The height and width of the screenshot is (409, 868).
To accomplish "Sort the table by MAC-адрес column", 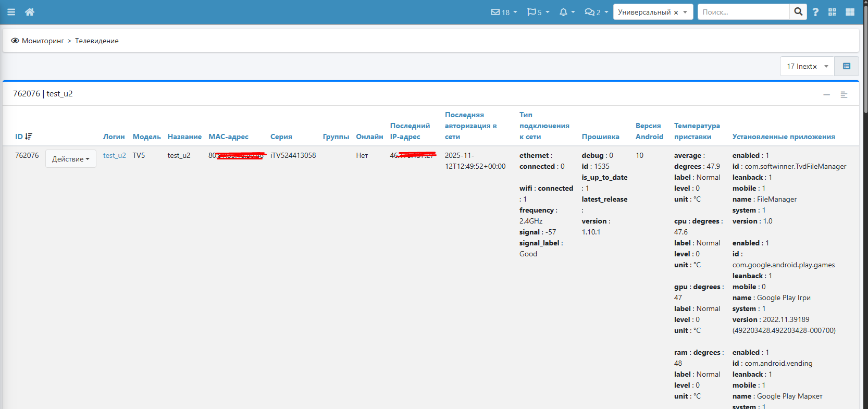I will [x=228, y=137].
